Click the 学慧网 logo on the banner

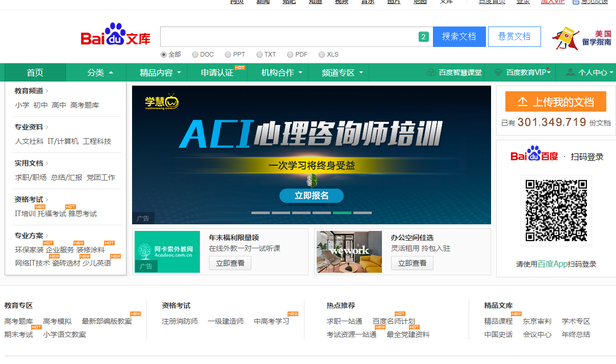(x=162, y=101)
